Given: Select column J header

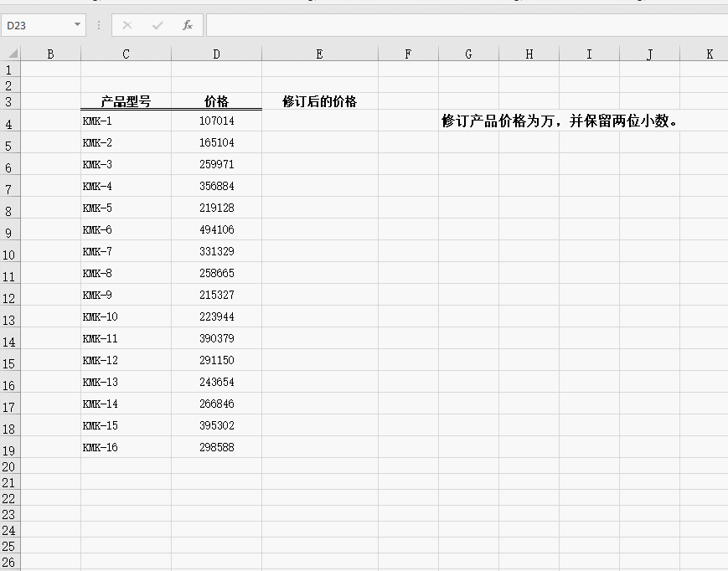Looking at the screenshot, I should point(649,54).
